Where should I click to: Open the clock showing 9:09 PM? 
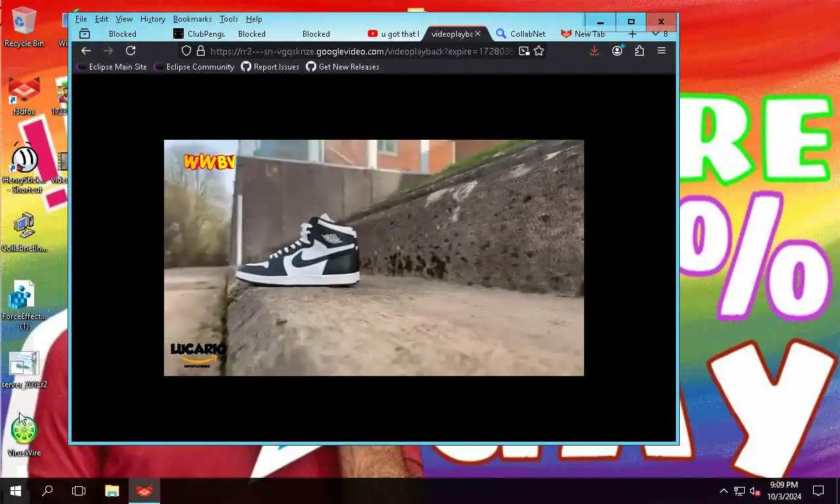(x=784, y=490)
